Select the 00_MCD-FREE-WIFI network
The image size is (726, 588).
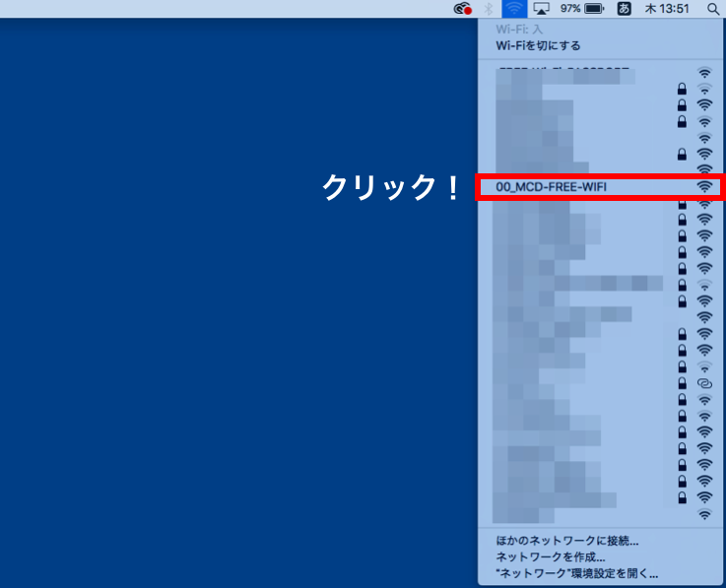(600, 187)
